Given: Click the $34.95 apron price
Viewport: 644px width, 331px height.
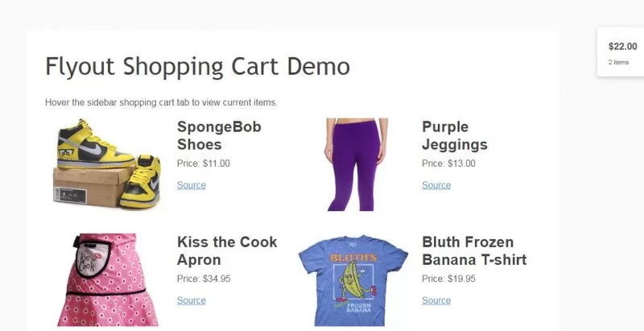Looking at the screenshot, I should (x=204, y=279).
